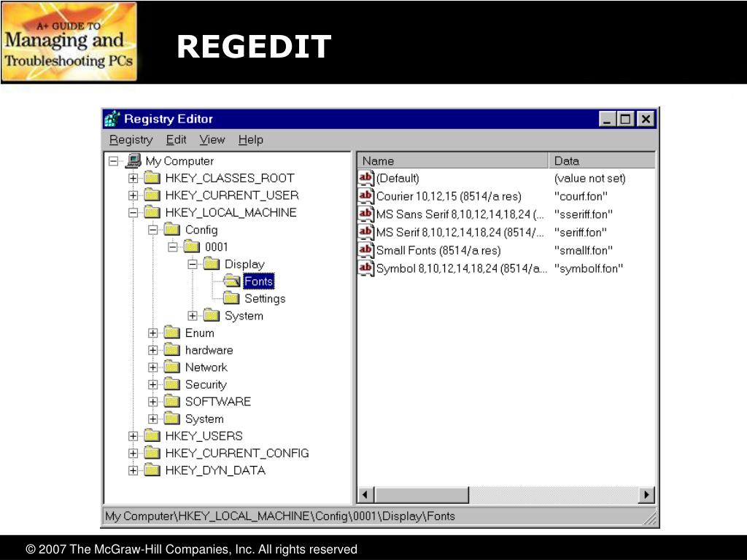Click the horizontal scrollbar thumb

[422, 495]
